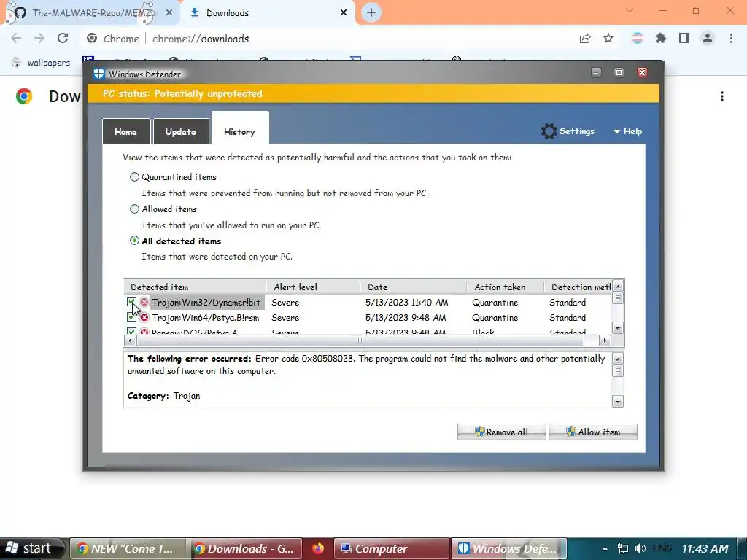Open the Home tab in Windows Defender
The image size is (747, 560).
tap(126, 131)
